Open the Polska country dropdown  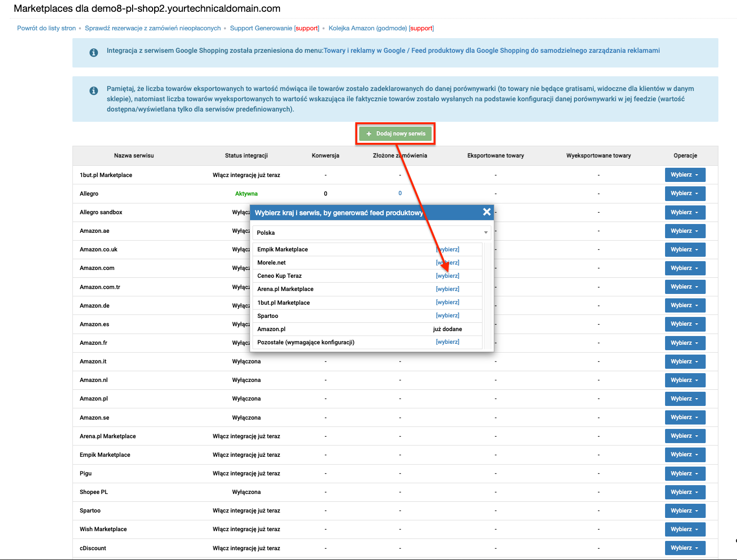[372, 233]
